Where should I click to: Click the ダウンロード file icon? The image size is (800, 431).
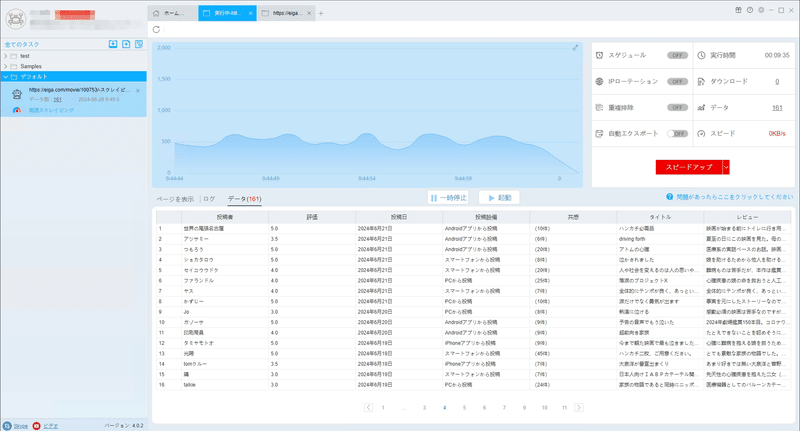[702, 82]
